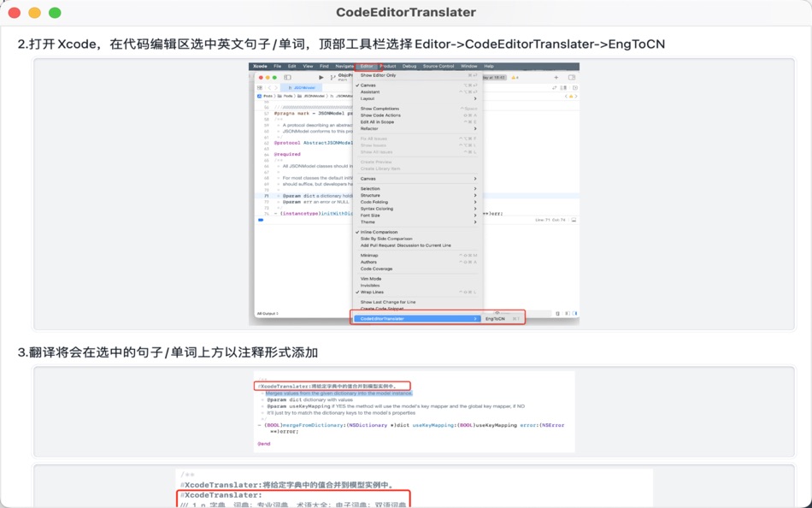
Task: Expand the Font Size submenu
Action: (417, 216)
